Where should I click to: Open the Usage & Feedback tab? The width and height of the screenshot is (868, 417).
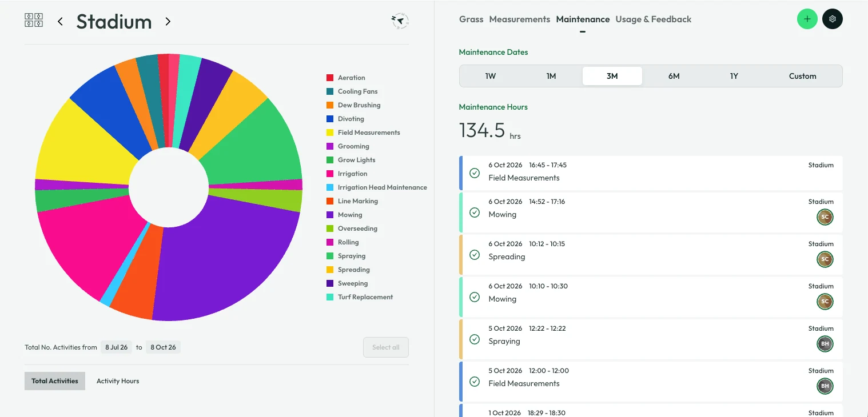[654, 19]
